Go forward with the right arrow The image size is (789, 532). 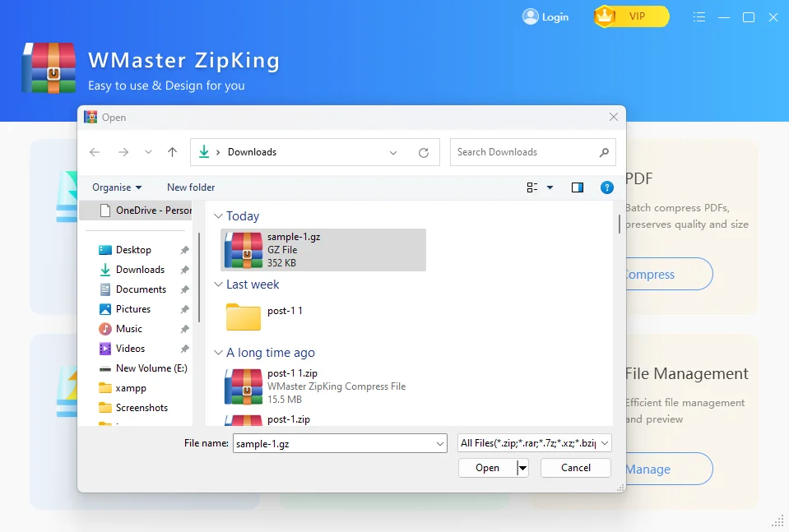coord(123,152)
